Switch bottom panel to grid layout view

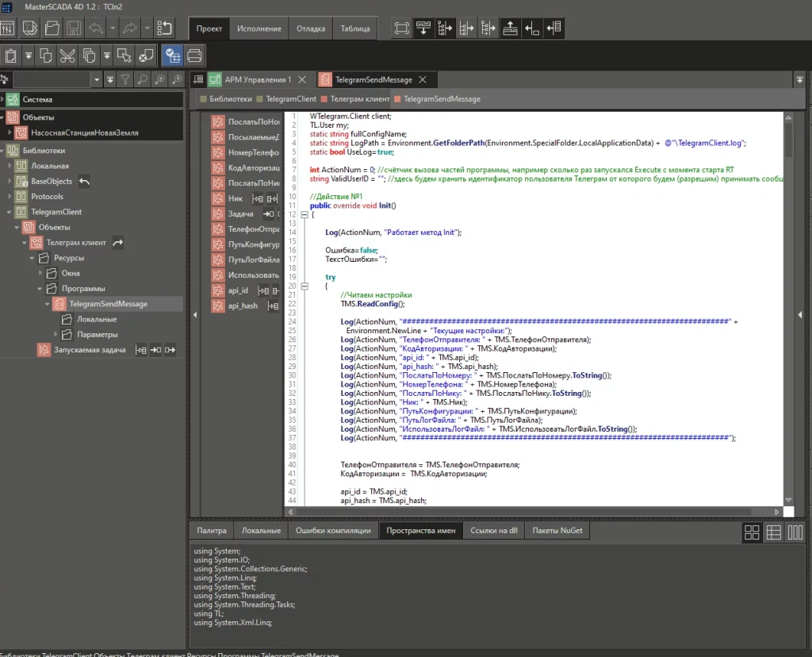(752, 532)
